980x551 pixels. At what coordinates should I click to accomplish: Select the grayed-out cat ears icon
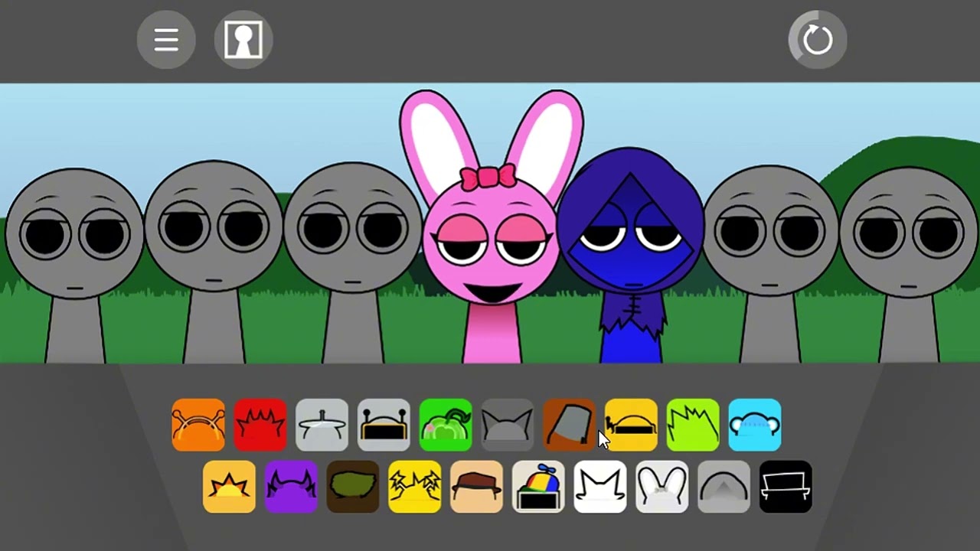point(508,425)
